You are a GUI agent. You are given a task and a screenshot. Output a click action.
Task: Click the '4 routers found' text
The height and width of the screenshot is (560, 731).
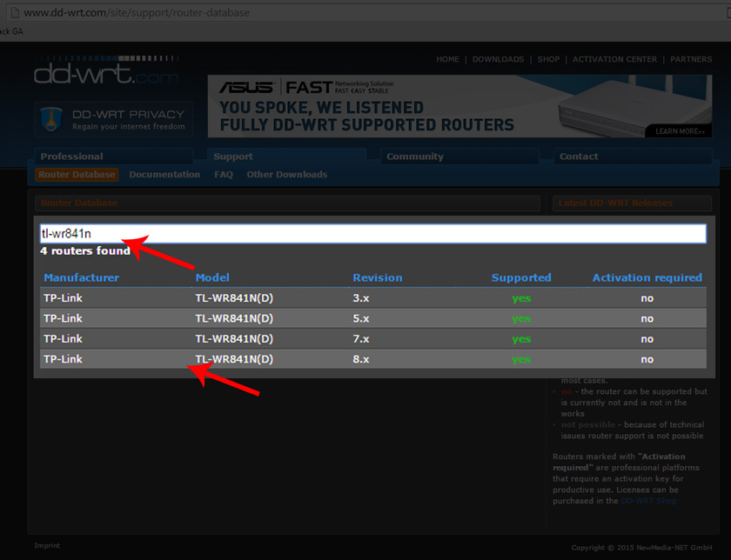click(85, 250)
